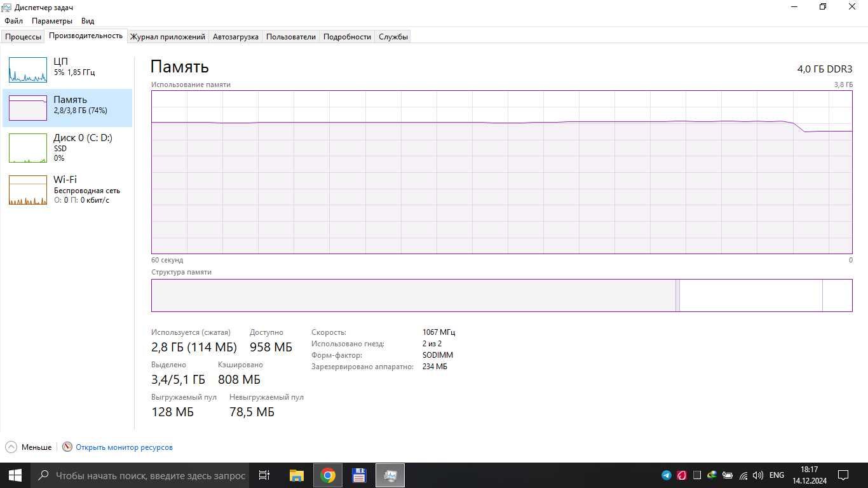Open the Параметры menu
Viewport: 868px width, 488px height.
coord(52,21)
